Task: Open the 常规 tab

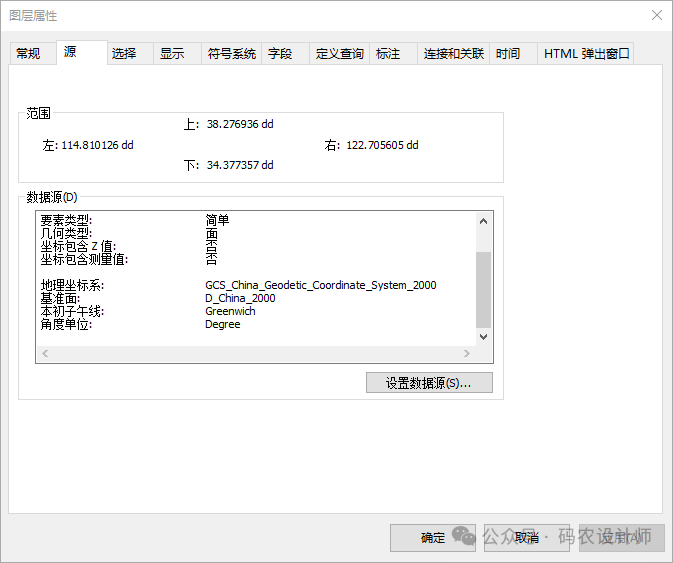Action: click(x=28, y=54)
